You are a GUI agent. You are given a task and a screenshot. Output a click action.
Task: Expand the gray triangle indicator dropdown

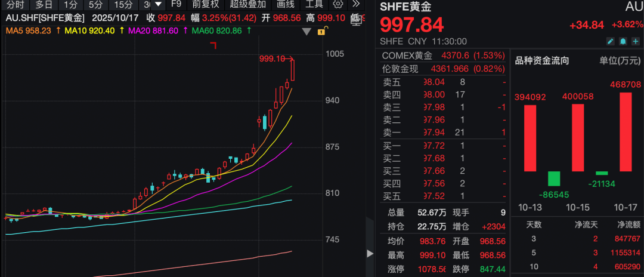[x=307, y=31]
